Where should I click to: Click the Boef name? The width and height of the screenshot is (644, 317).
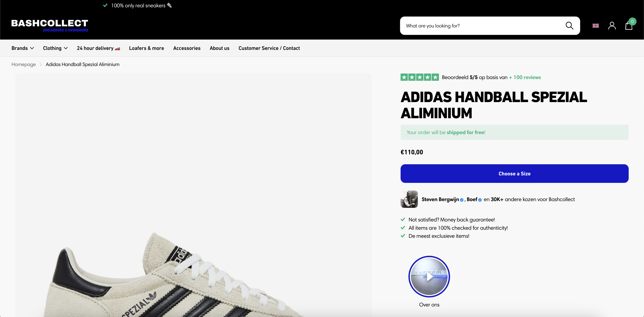tap(472, 199)
